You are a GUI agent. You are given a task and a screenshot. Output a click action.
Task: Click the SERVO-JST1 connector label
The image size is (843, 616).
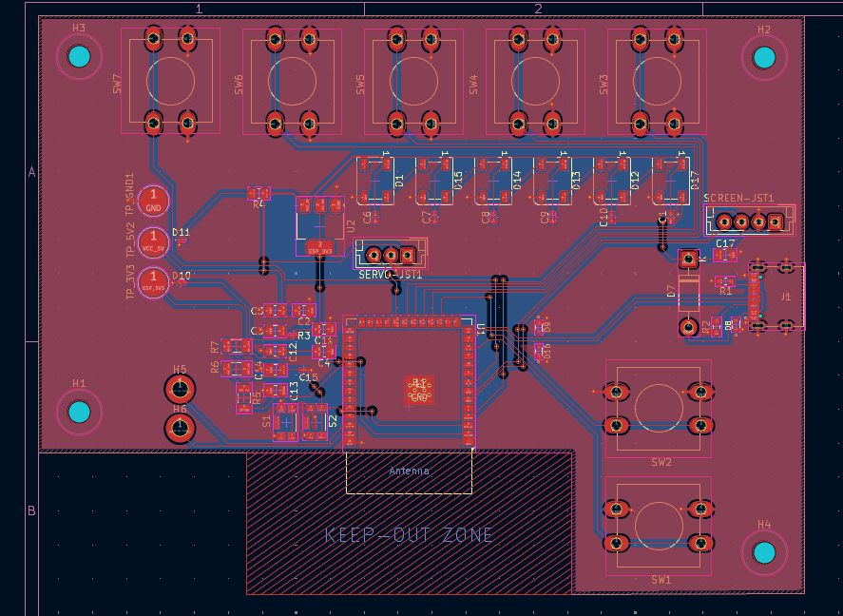point(391,275)
